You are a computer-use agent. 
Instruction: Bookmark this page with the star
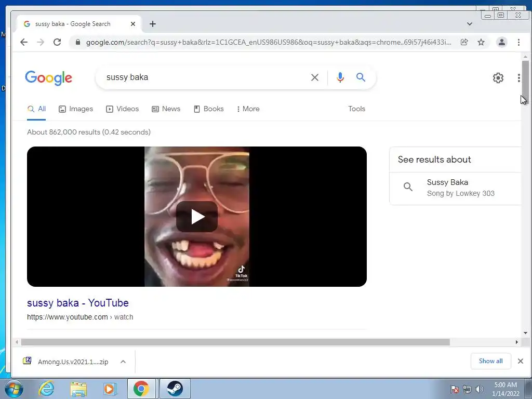pos(481,42)
